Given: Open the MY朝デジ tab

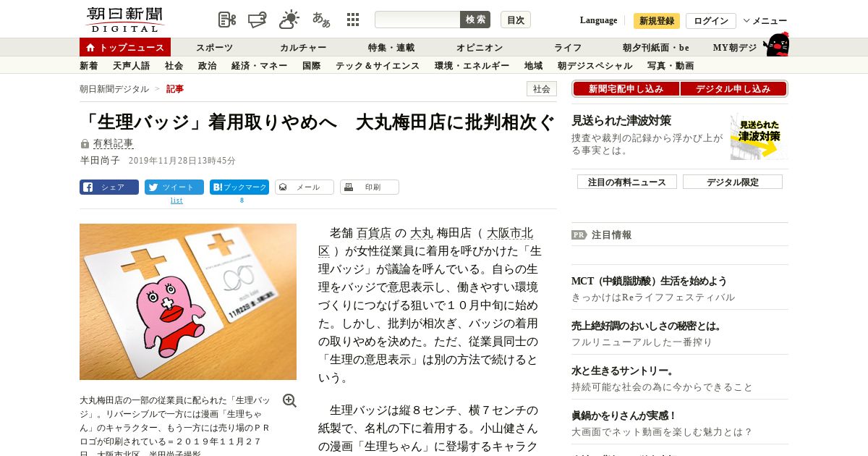Looking at the screenshot, I should (735, 48).
